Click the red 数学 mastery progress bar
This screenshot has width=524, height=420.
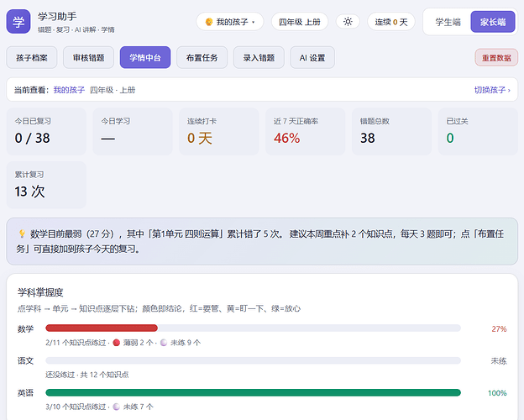coord(102,328)
